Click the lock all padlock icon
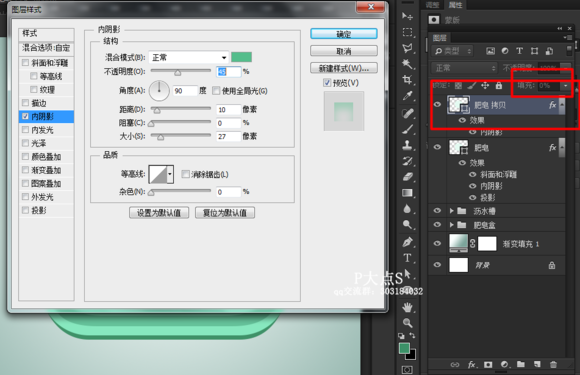 [499, 86]
